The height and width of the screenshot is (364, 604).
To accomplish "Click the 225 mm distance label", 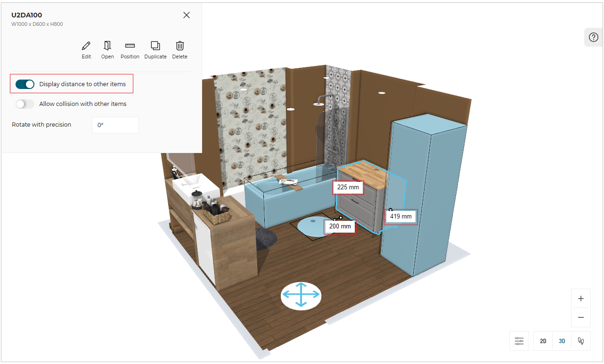I will (348, 187).
